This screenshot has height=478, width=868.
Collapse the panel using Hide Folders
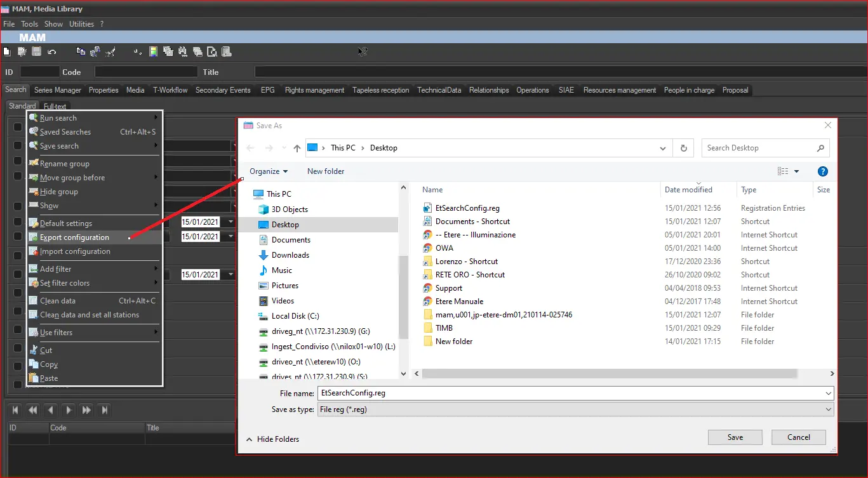coord(272,439)
